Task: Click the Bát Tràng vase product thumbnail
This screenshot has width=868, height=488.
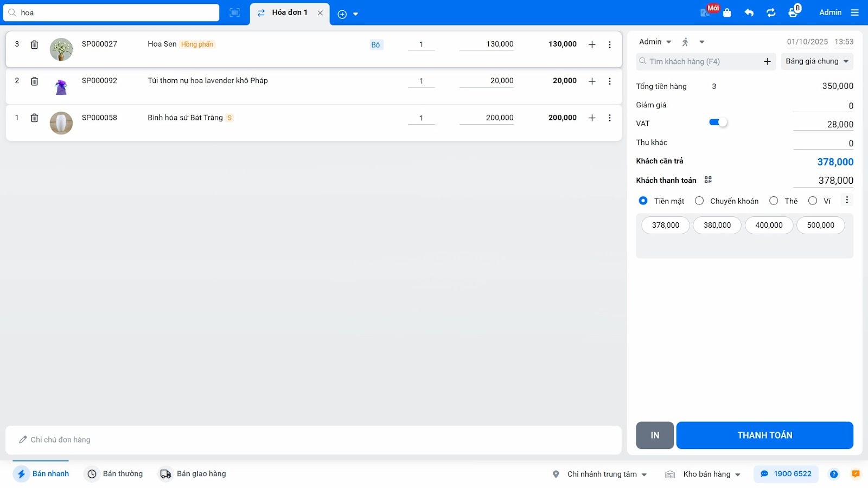Action: [61, 123]
